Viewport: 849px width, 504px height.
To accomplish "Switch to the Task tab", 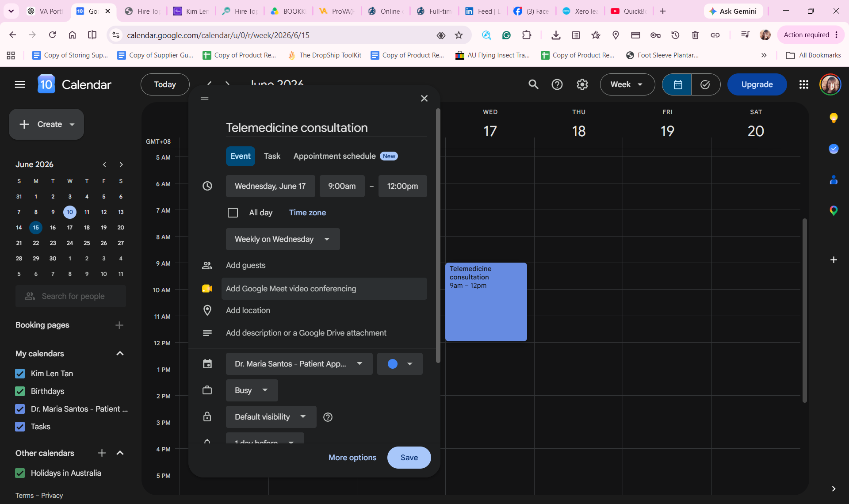I will (272, 156).
